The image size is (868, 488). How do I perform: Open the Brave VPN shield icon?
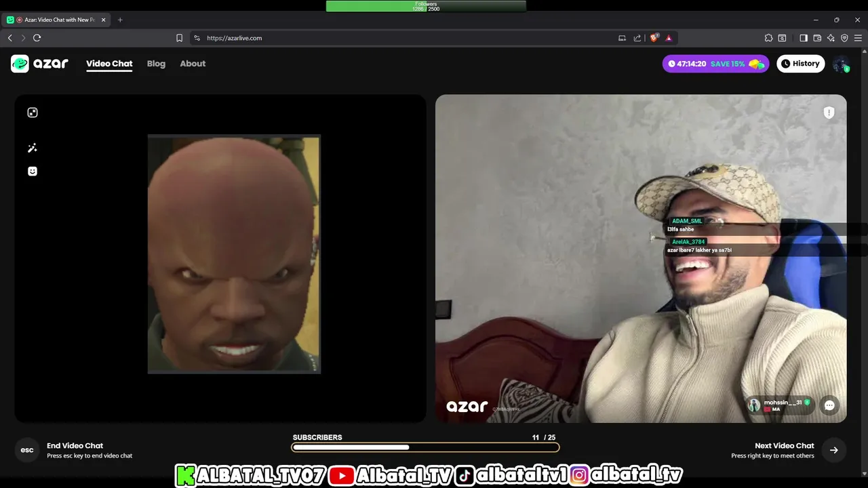[x=844, y=38]
